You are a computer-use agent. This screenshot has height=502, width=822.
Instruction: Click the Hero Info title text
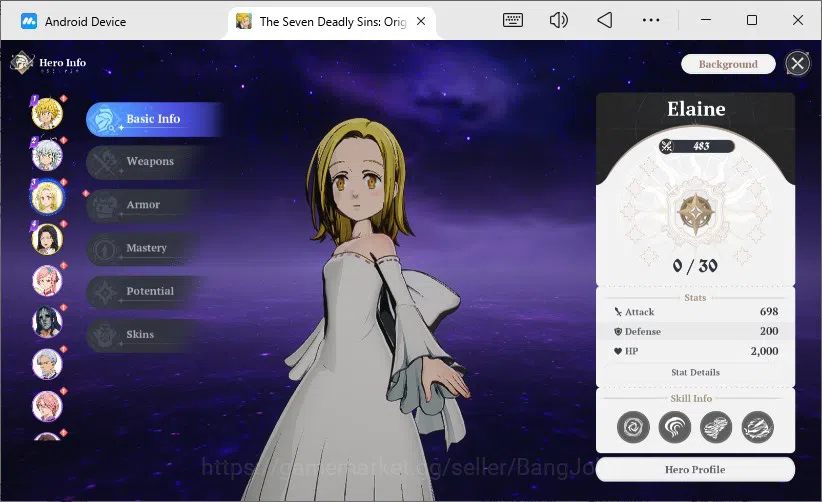[62, 62]
